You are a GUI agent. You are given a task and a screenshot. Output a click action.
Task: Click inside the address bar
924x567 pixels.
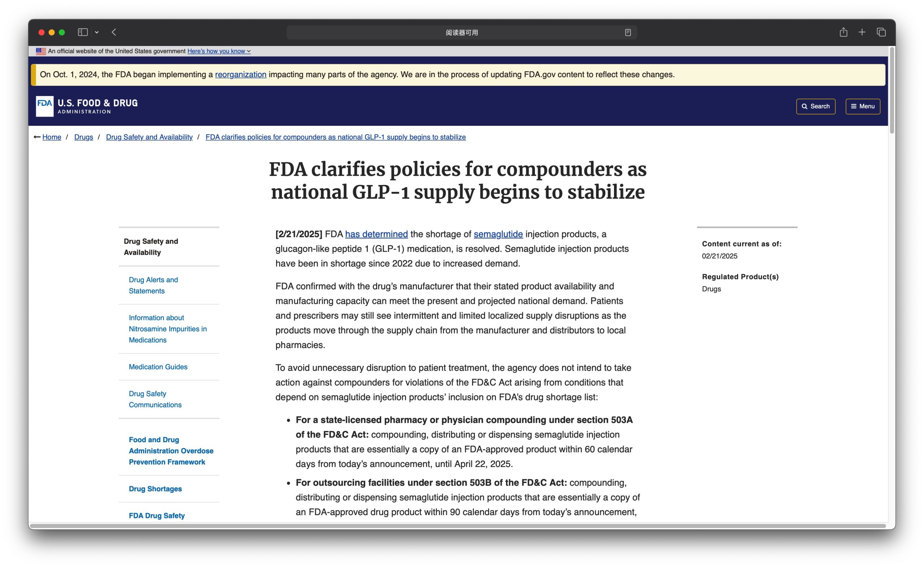pos(461,32)
